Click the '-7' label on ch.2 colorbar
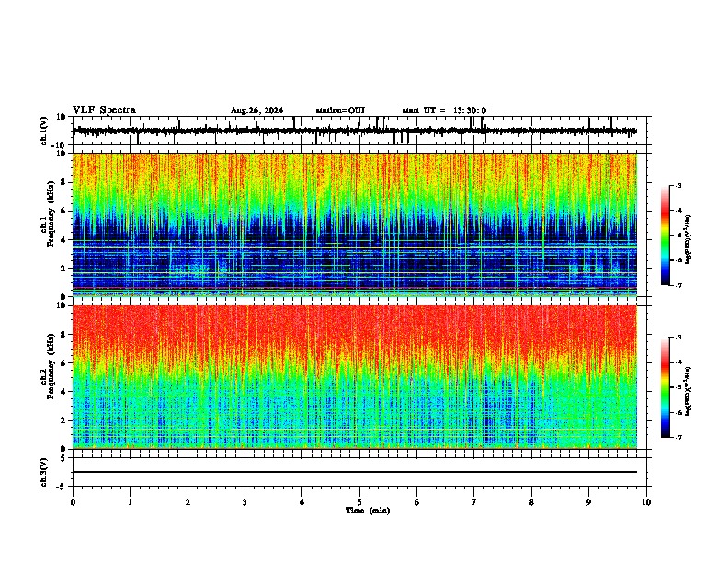 click(x=678, y=437)
